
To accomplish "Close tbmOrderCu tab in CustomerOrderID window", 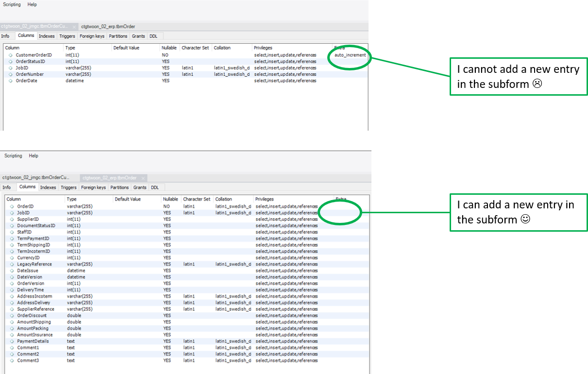I will [x=74, y=27].
